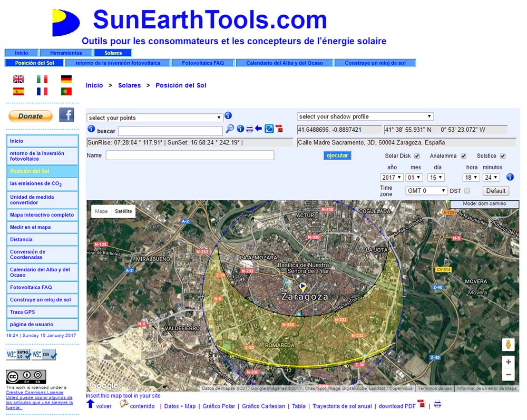Click the SunEarthTools sun logo

pyautogui.click(x=66, y=23)
